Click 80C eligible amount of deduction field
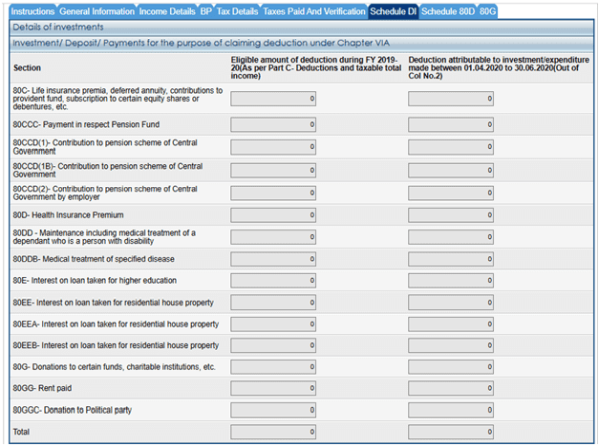 click(x=273, y=99)
